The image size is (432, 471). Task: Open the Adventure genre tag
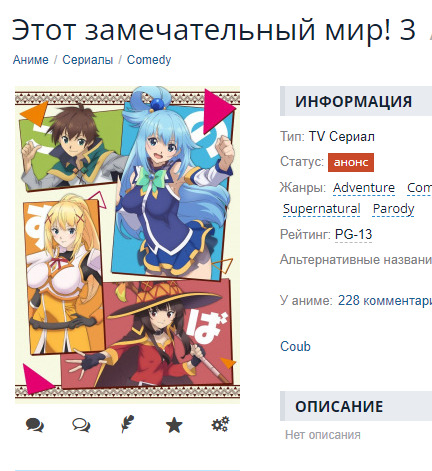coord(364,188)
